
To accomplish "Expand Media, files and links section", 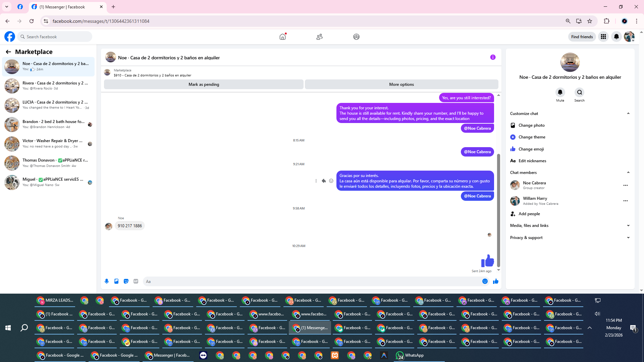I will [628, 226].
